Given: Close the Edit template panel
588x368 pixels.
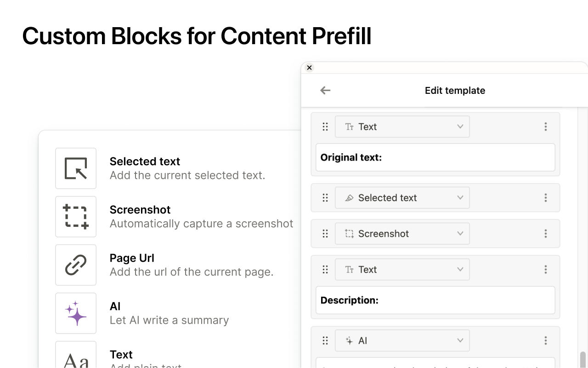Looking at the screenshot, I should click(309, 68).
